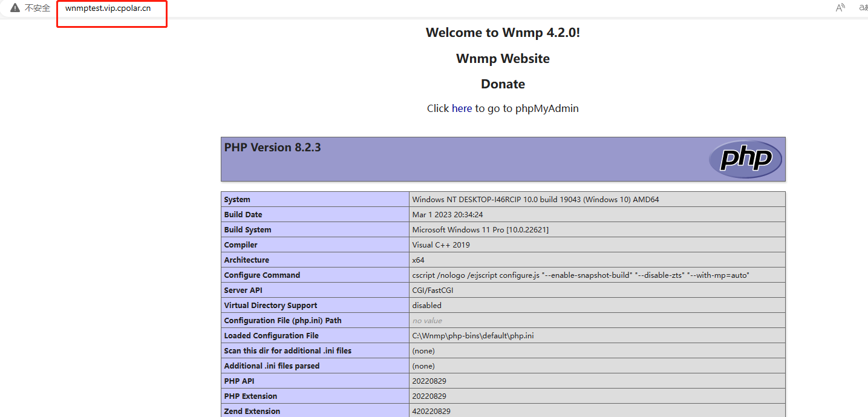The image size is (868, 417).
Task: Click the 'PHP Version 8.2.3' heading
Action: pos(272,148)
